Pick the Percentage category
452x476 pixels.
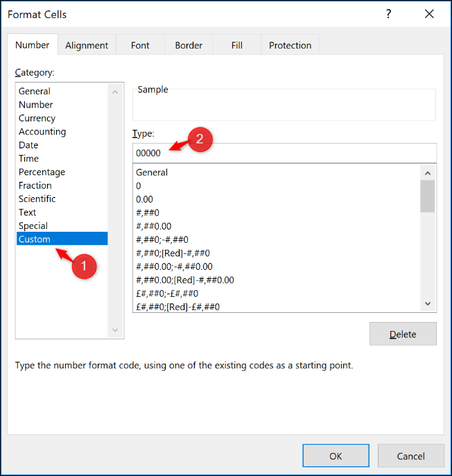click(42, 171)
